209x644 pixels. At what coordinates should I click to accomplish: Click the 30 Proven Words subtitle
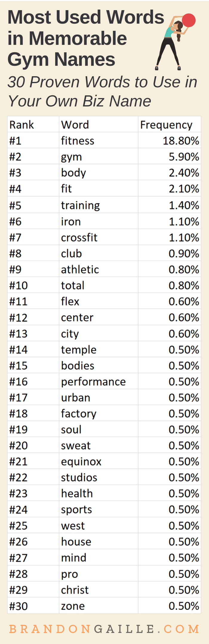[102, 91]
